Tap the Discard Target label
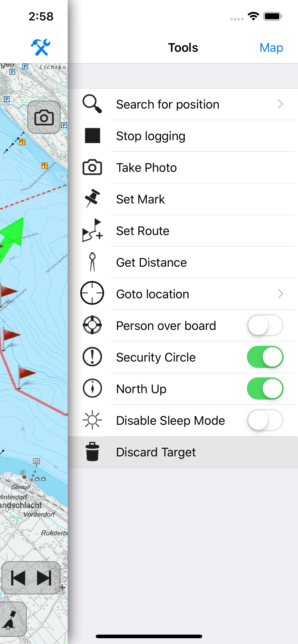 click(x=156, y=452)
